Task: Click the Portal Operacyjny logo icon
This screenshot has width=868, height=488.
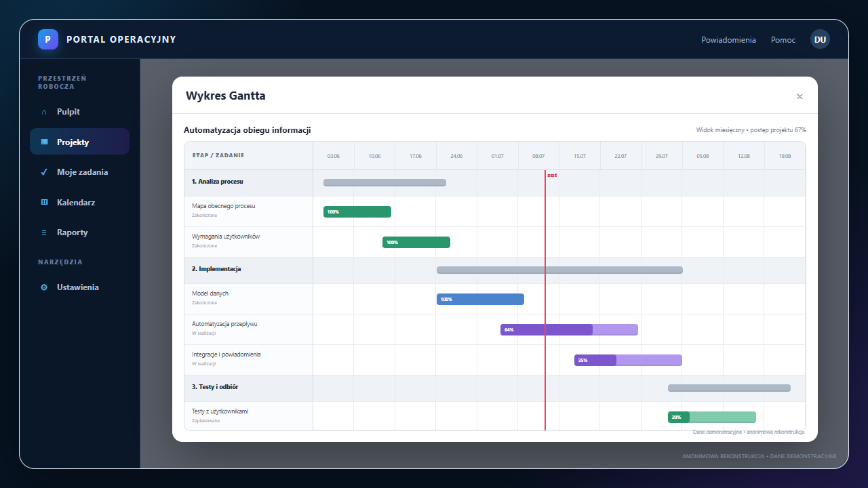Action: (x=48, y=39)
